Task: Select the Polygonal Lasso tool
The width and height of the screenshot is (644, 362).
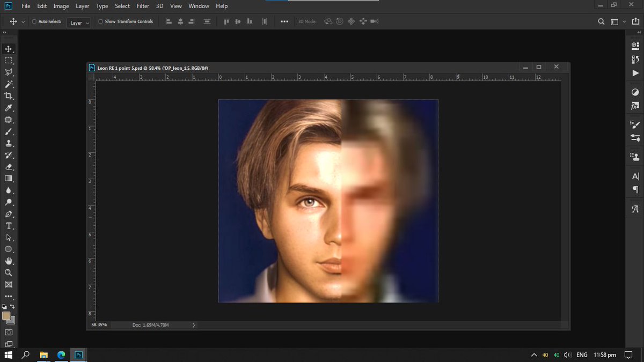Action: click(9, 72)
